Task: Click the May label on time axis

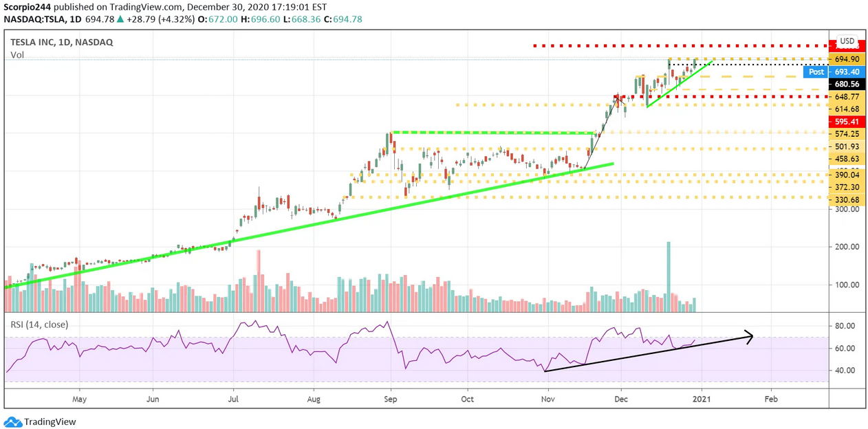Action: coord(79,398)
